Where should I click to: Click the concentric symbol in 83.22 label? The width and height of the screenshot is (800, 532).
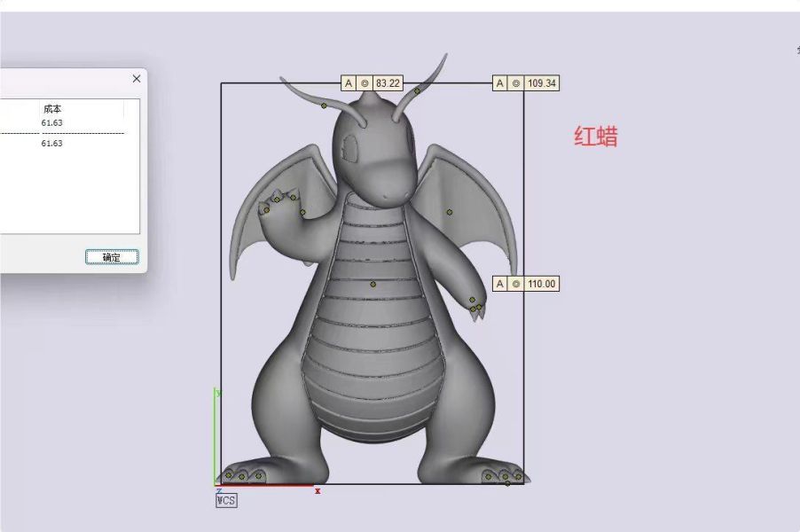(x=365, y=83)
